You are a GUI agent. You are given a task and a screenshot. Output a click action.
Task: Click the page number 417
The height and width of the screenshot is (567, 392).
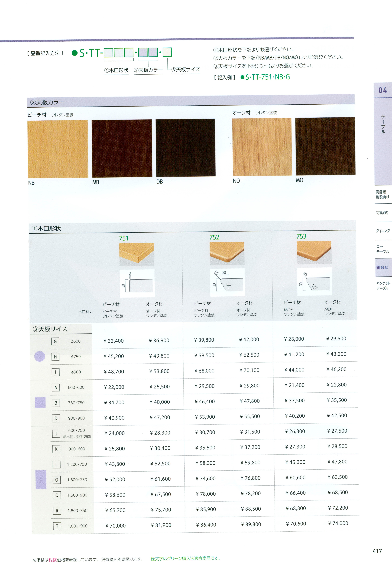(x=377, y=551)
